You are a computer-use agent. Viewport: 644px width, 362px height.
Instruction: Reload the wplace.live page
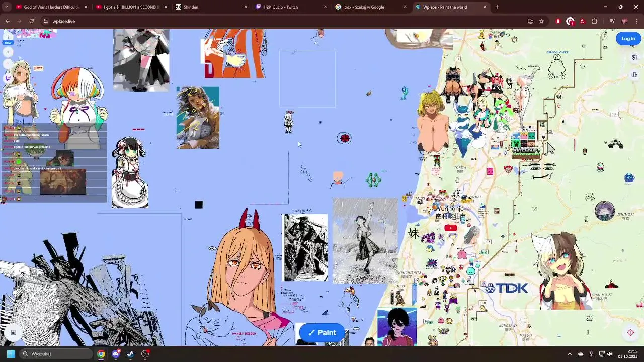click(32, 21)
